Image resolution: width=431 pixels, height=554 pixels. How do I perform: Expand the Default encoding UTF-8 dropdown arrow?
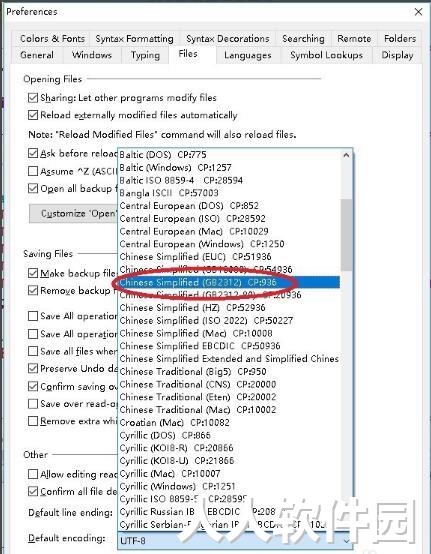click(x=346, y=541)
